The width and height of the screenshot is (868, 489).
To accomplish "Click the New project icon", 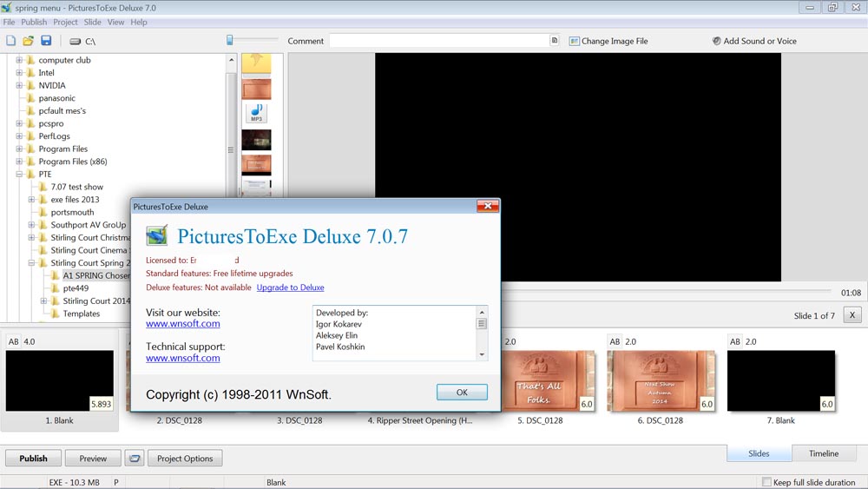I will point(11,41).
